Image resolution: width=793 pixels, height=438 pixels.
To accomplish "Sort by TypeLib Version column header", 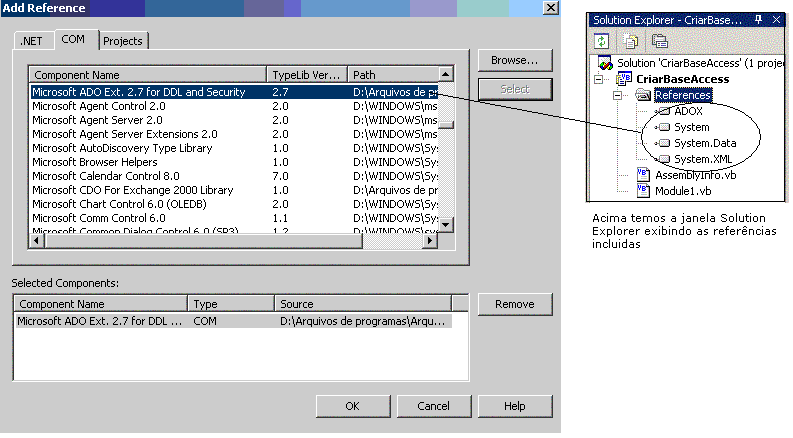I will 307,75.
